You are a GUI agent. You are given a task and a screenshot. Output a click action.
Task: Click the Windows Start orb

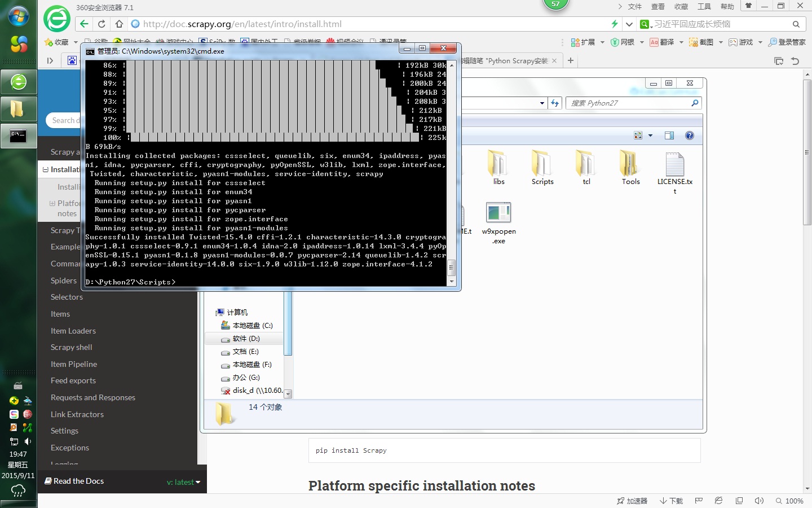[x=19, y=16]
